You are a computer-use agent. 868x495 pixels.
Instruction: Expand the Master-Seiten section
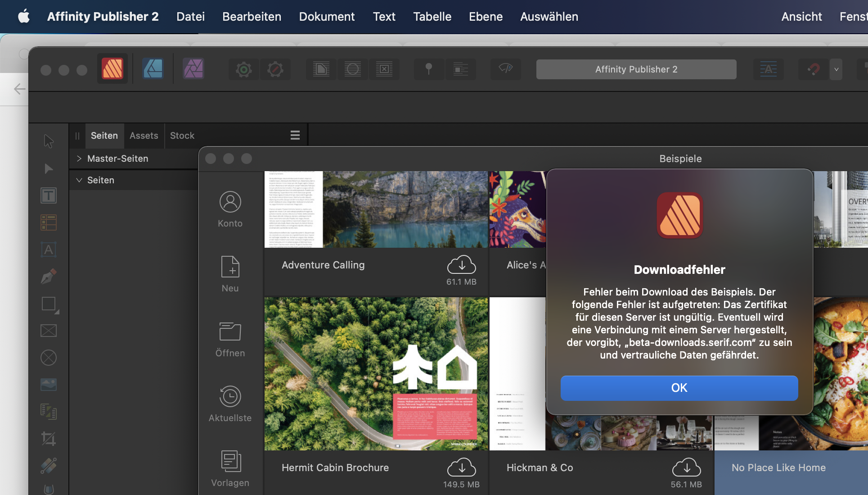point(79,159)
